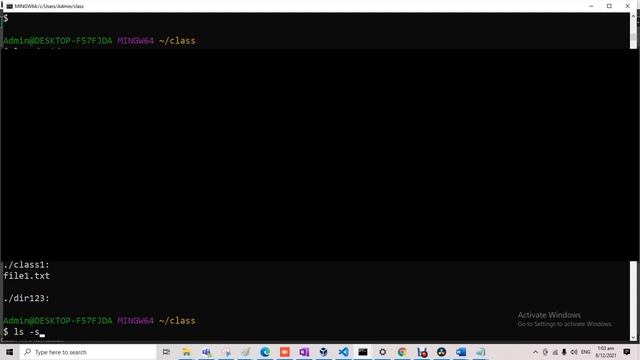Open Microsoft Word from the taskbar
This screenshot has width=640, height=360.
pos(461,352)
